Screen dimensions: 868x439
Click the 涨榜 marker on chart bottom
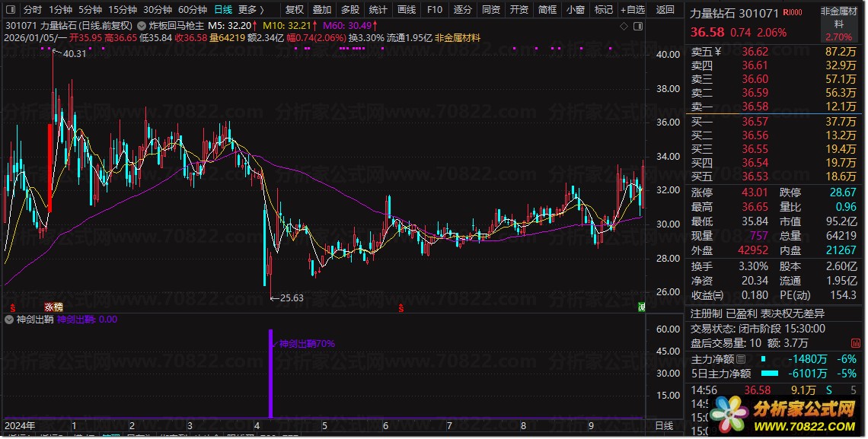pos(54,307)
